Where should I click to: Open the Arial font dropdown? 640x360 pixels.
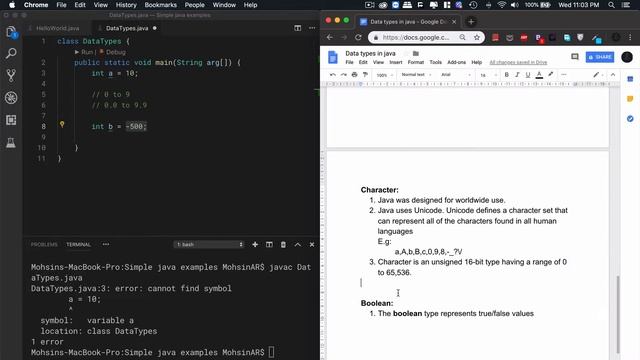coord(456,75)
